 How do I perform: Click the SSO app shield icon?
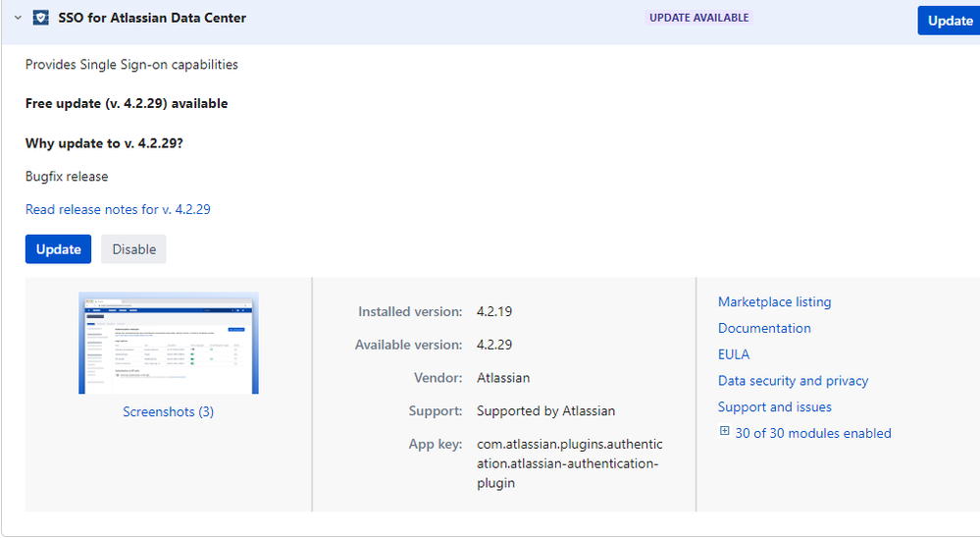(40, 18)
